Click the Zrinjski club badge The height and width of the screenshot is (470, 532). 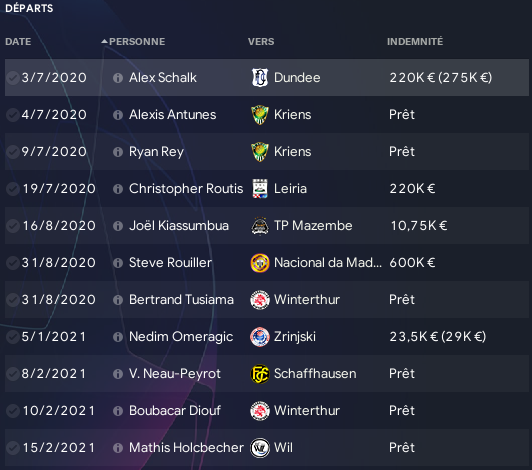260,337
